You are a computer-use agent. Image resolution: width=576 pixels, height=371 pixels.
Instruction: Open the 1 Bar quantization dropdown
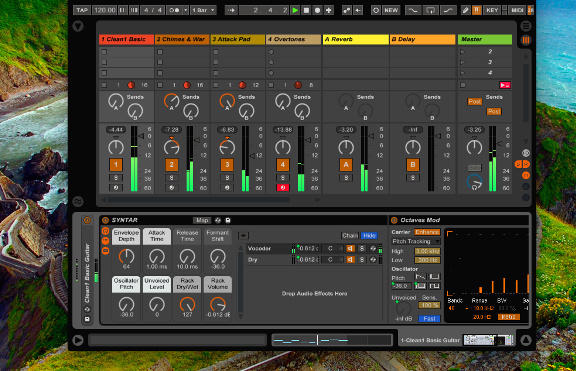pos(204,10)
